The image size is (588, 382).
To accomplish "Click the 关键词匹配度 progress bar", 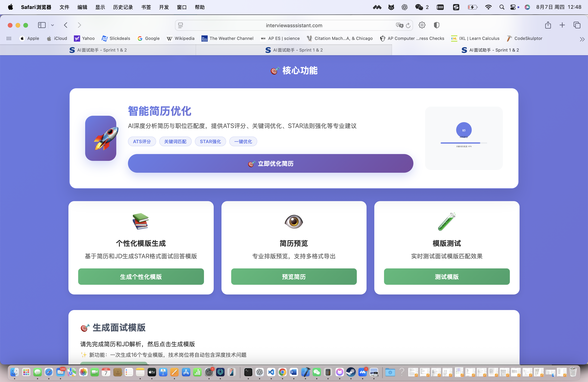I will click(x=464, y=143).
